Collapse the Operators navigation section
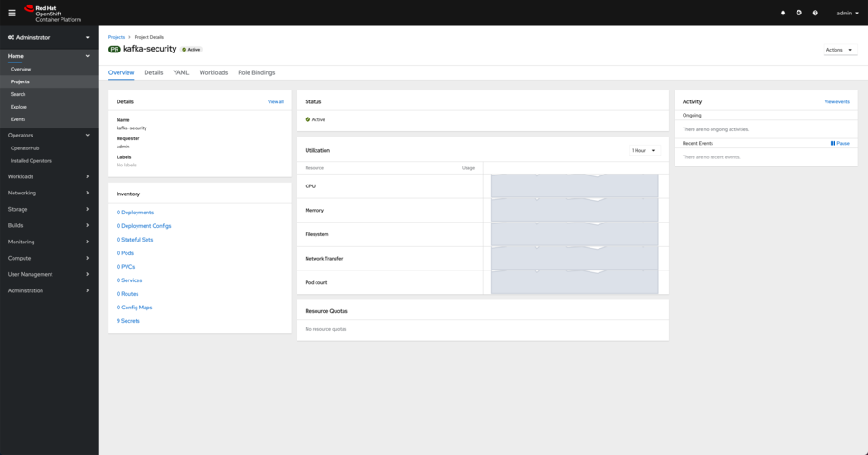Viewport: 868px width, 455px height. pos(49,135)
